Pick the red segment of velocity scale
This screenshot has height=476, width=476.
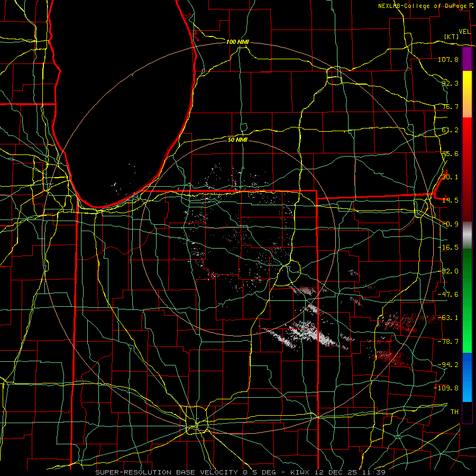coord(467,169)
